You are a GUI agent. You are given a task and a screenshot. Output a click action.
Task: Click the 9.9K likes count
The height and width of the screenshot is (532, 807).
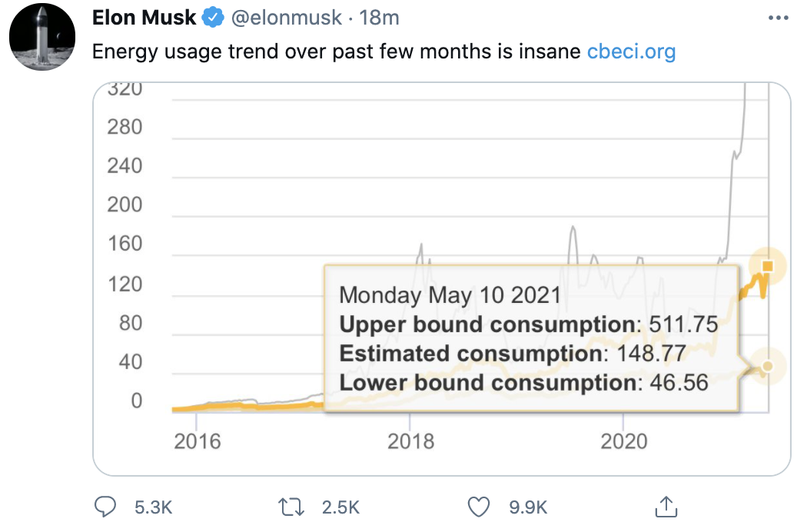[528, 507]
